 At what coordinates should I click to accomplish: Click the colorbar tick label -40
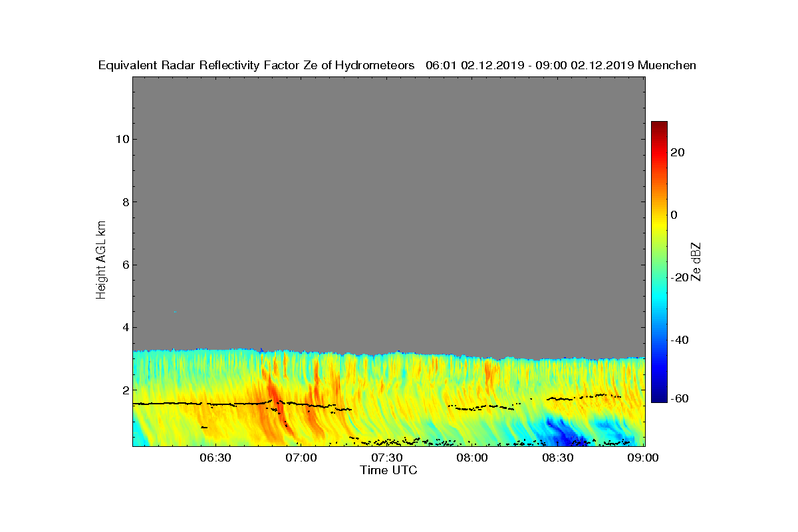680,340
